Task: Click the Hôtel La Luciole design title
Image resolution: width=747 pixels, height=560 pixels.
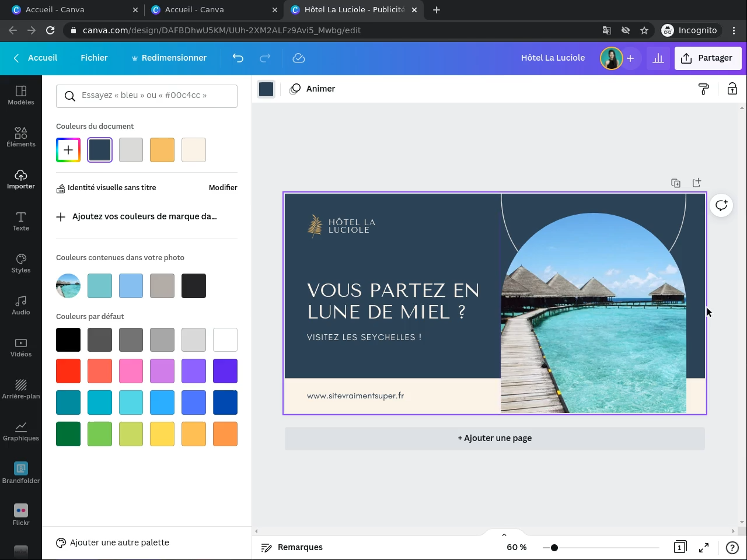Action: [x=553, y=58]
